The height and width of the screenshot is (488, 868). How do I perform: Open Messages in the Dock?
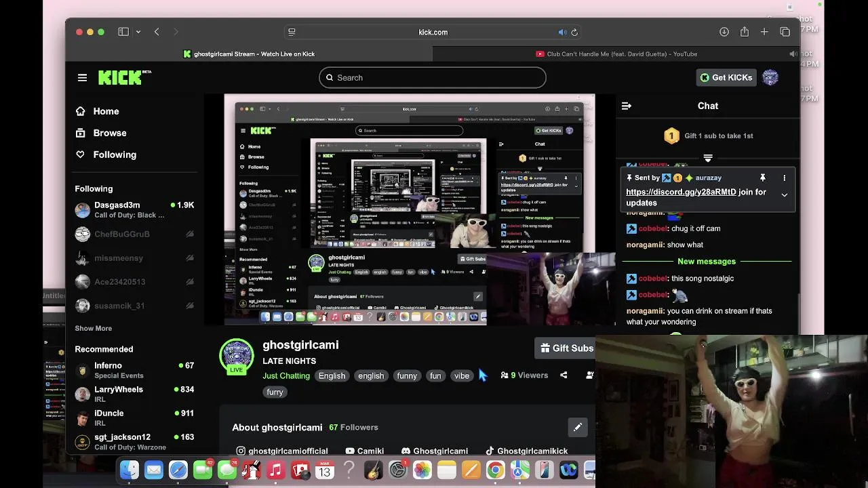tap(227, 470)
